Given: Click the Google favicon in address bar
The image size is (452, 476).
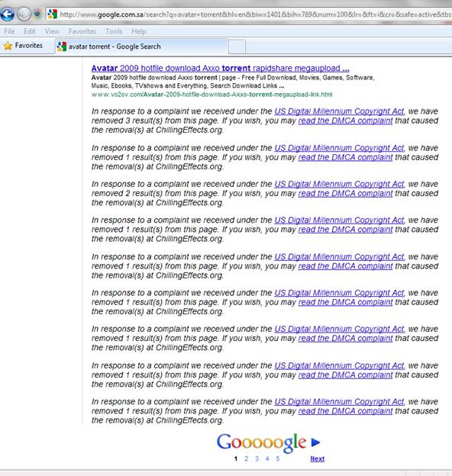Looking at the screenshot, I should click(52, 14).
